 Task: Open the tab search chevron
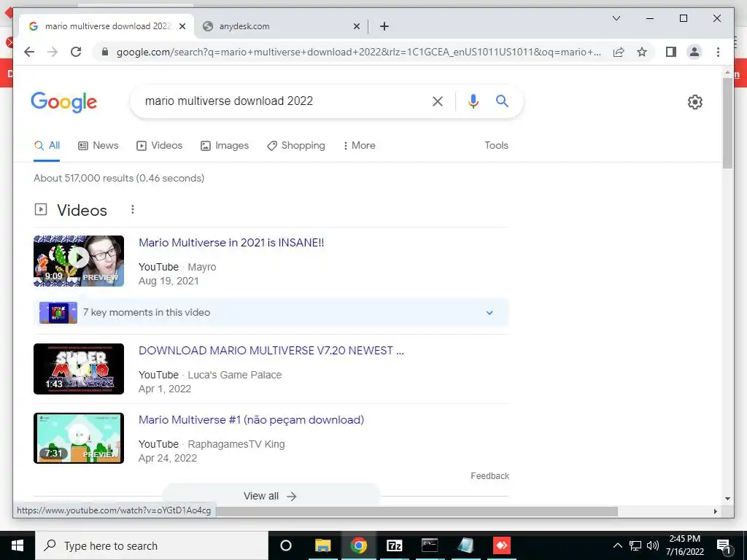[616, 18]
